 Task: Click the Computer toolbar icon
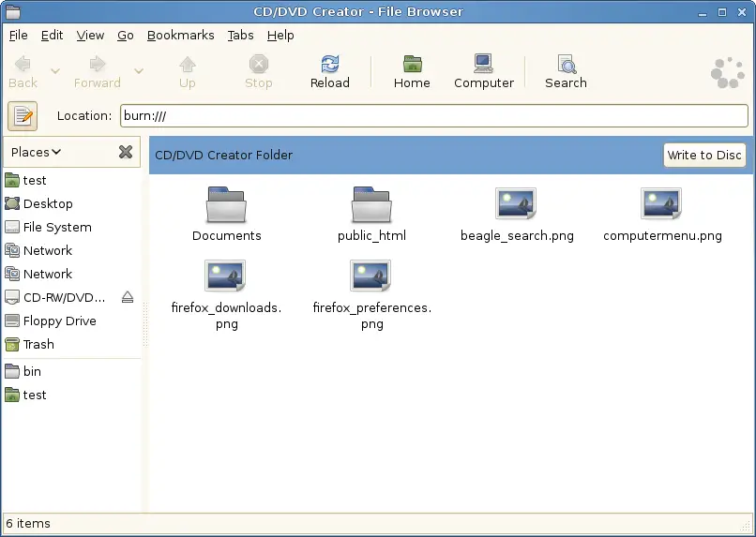(x=483, y=71)
